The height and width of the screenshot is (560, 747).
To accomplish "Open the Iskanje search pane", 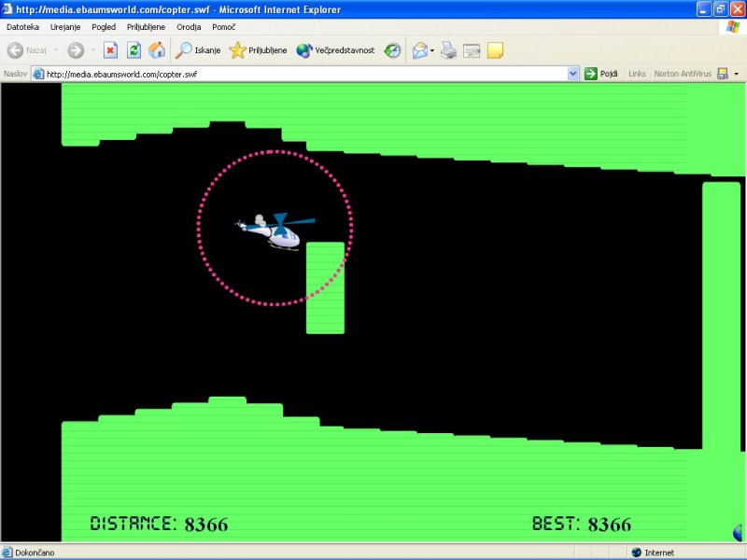I will (198, 50).
